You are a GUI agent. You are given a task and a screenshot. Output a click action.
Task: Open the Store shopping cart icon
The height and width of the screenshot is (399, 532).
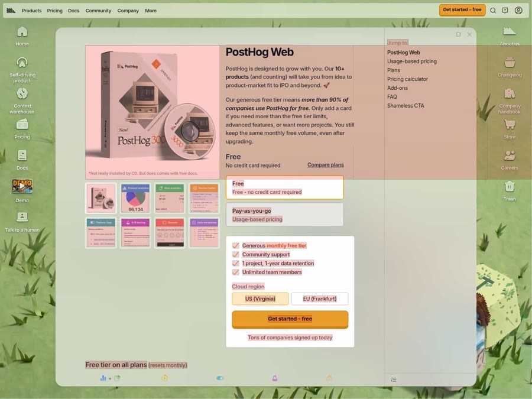coord(510,129)
